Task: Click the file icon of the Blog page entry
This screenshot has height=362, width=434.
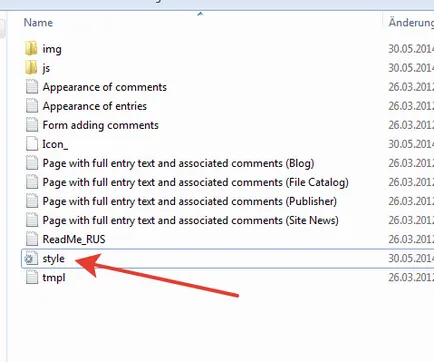Action: click(32, 163)
